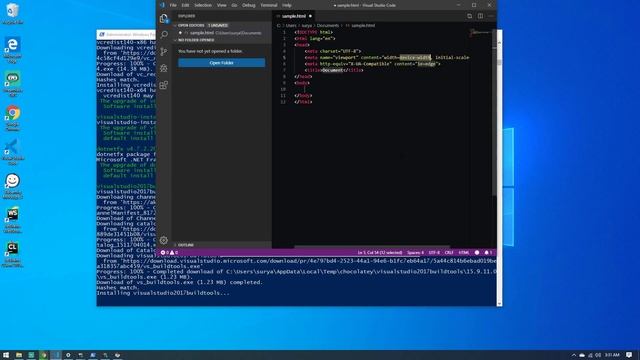Open the Visual Studio Code desktop shortcut
The width and height of the screenshot is (640, 360).
coord(13,152)
